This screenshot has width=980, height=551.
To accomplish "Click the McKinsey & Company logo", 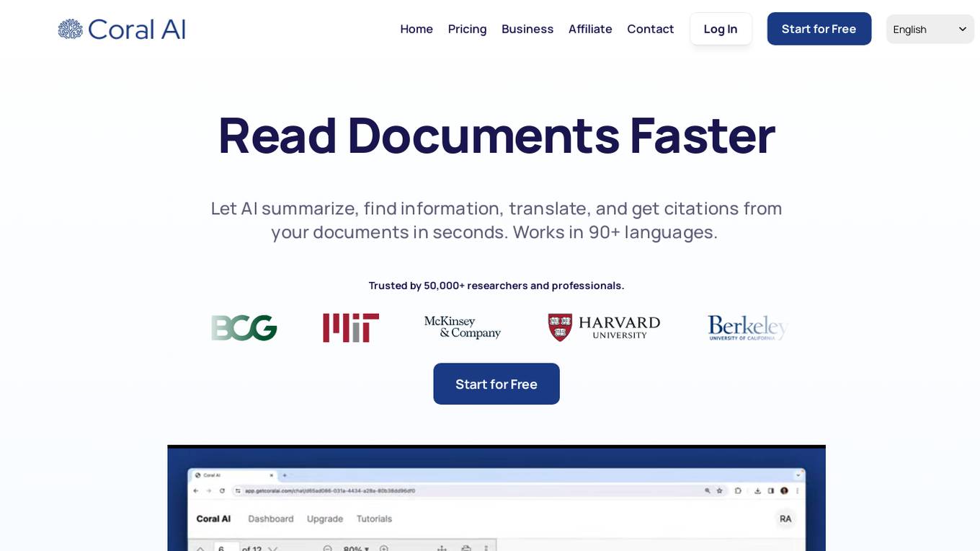I will [462, 327].
